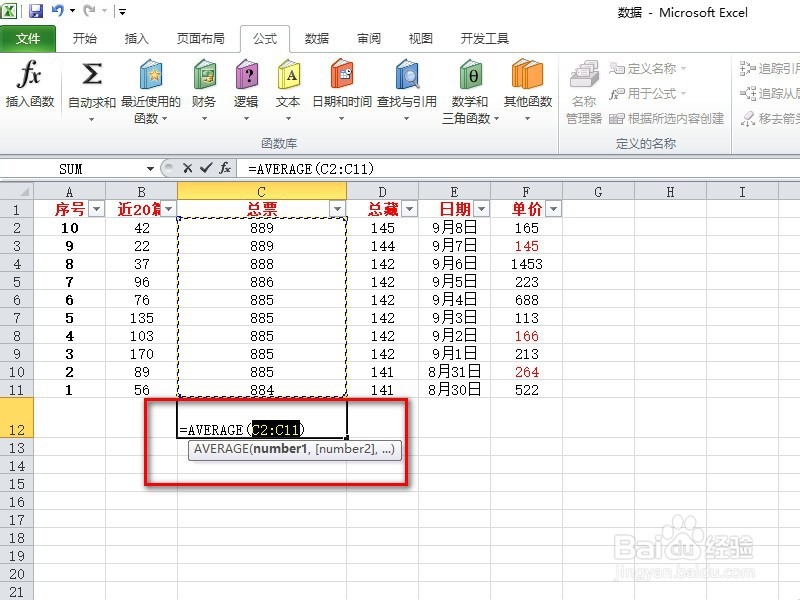Image resolution: width=800 pixels, height=600 pixels.
Task: Switch to the Home (开始) tab
Action: (x=84, y=39)
